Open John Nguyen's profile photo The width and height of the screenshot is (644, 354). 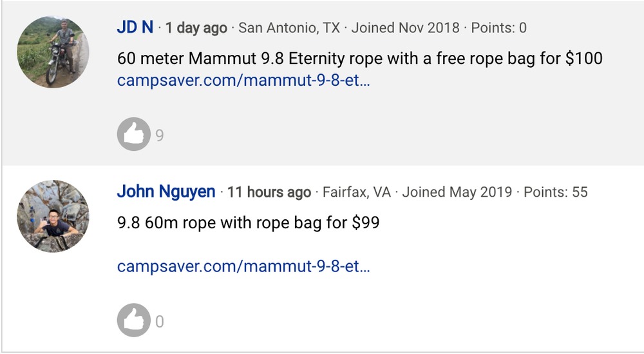[53, 216]
